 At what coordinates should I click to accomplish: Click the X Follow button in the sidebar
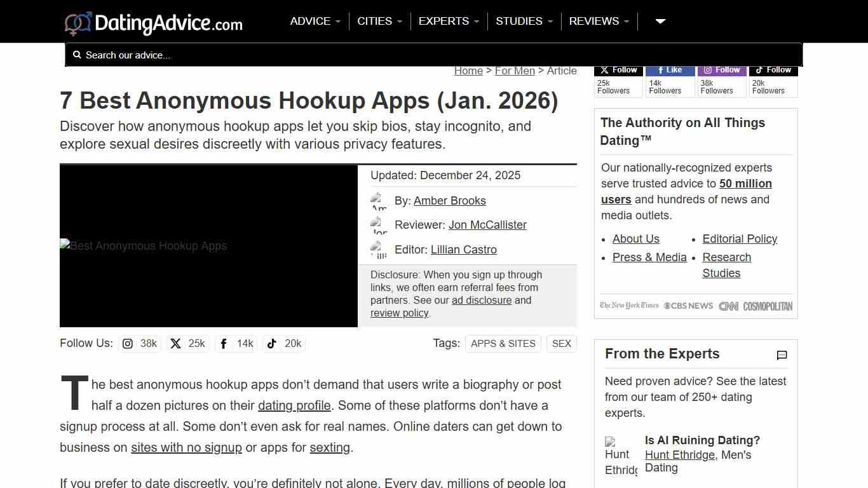tap(617, 70)
